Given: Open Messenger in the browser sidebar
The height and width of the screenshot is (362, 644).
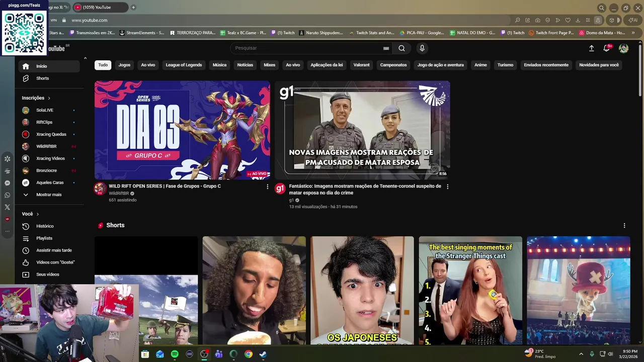Looking at the screenshot, I should pos(7,183).
